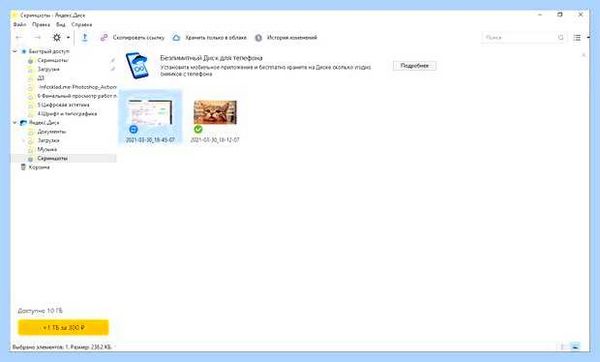Open the ДЗ folder
The height and width of the screenshot is (362, 600).
click(41, 78)
